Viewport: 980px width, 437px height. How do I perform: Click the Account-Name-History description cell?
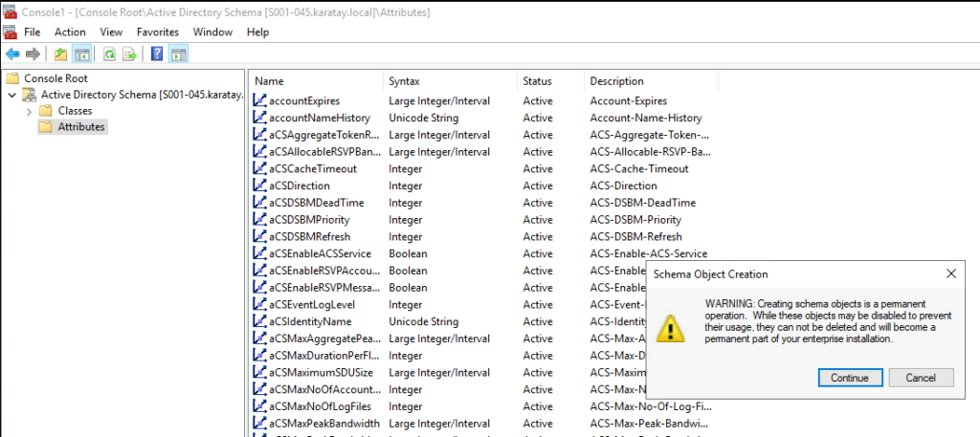pos(646,118)
